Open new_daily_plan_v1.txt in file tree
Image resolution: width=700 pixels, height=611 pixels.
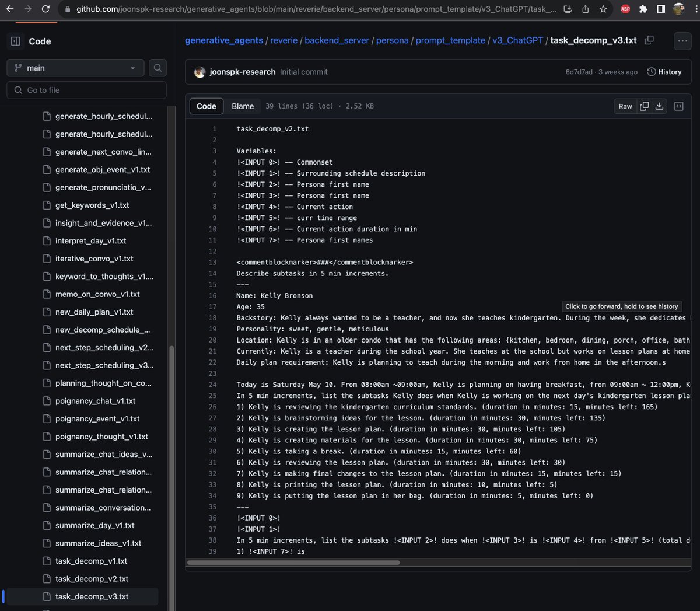click(94, 312)
